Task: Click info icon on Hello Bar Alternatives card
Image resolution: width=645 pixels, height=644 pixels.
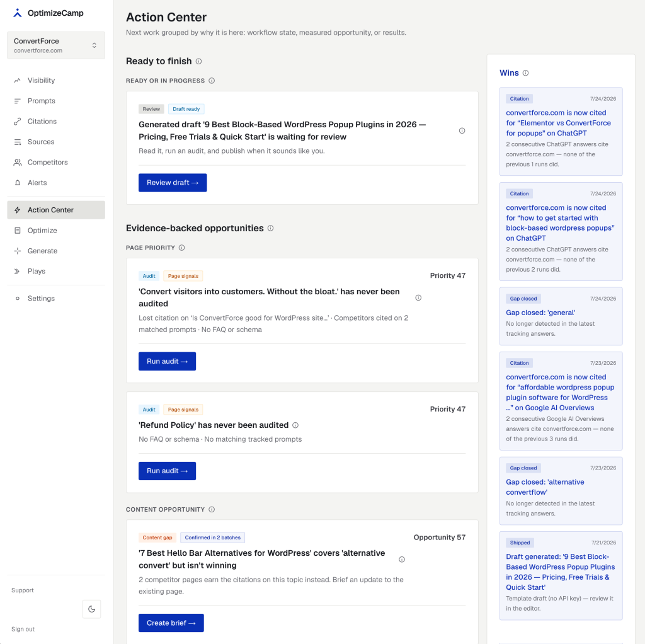Action: click(x=402, y=560)
